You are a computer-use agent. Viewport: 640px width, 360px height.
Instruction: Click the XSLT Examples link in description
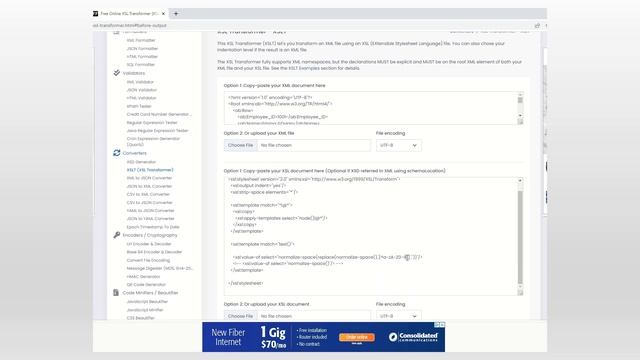(302, 68)
